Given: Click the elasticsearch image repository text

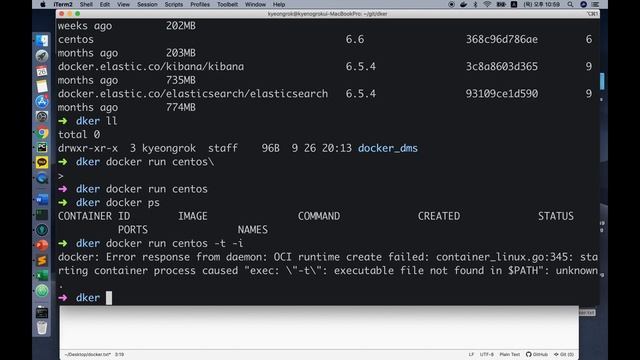Looking at the screenshot, I should [193, 94].
